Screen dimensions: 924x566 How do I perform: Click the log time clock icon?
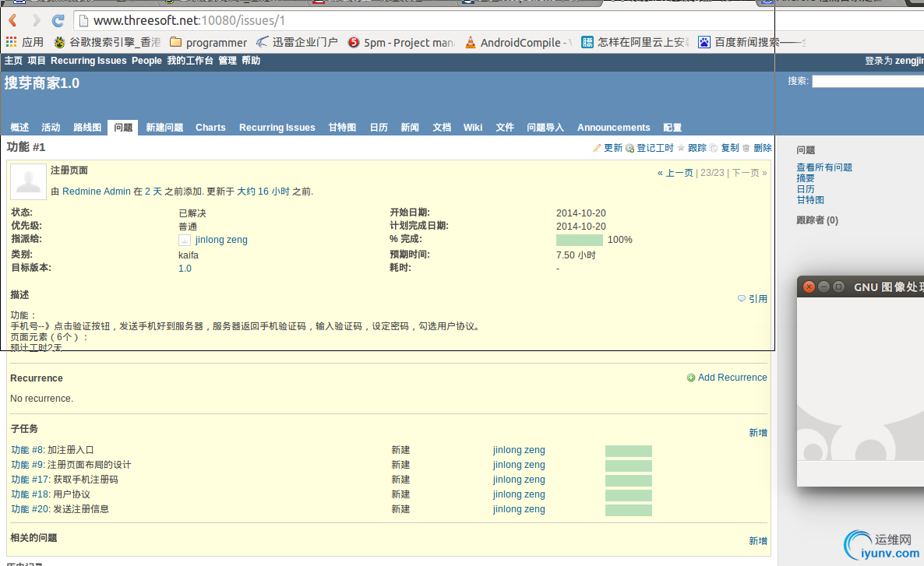[x=630, y=148]
